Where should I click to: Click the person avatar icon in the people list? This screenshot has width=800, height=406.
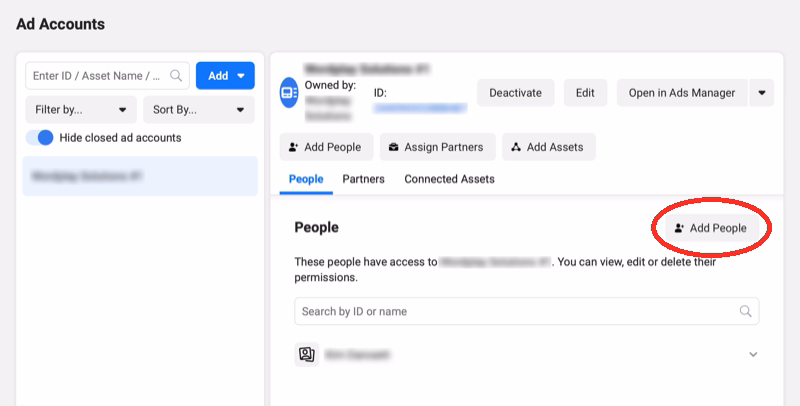pyautogui.click(x=307, y=354)
